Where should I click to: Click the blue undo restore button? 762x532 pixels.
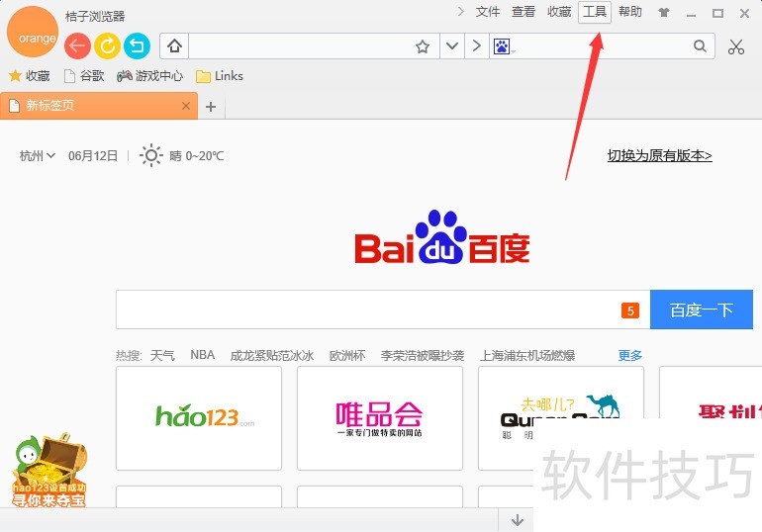137,46
